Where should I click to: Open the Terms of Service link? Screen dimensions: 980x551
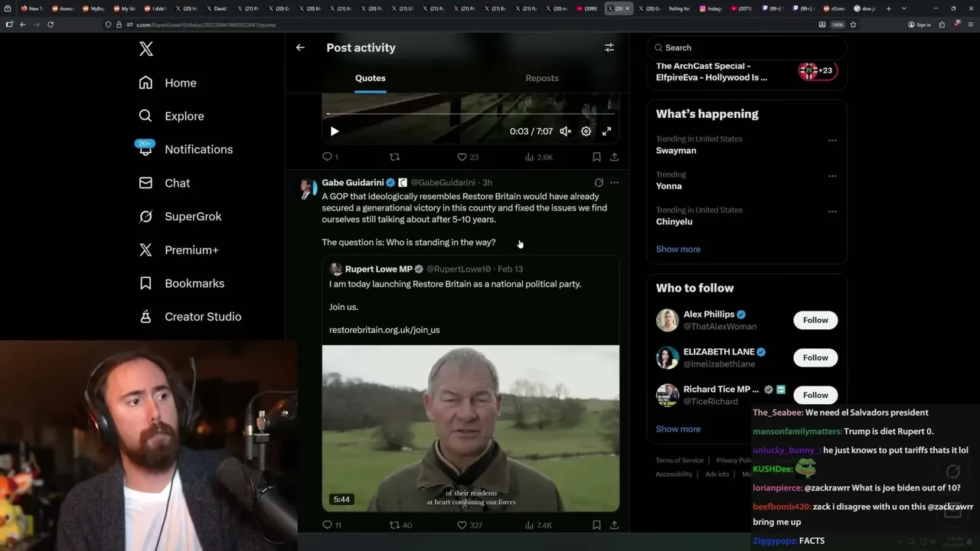pyautogui.click(x=679, y=461)
